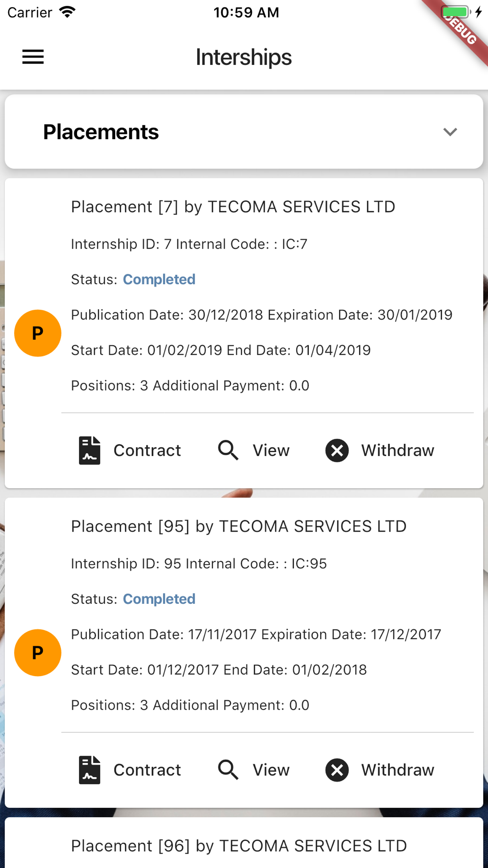Image resolution: width=488 pixels, height=868 pixels.
Task: Click the X withdraw icon for Placement 7
Action: coord(337,450)
